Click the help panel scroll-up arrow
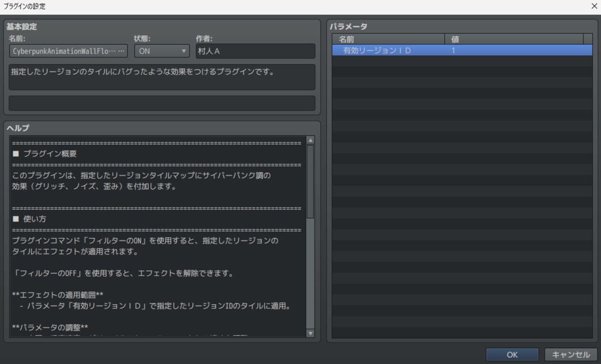 tap(310, 140)
